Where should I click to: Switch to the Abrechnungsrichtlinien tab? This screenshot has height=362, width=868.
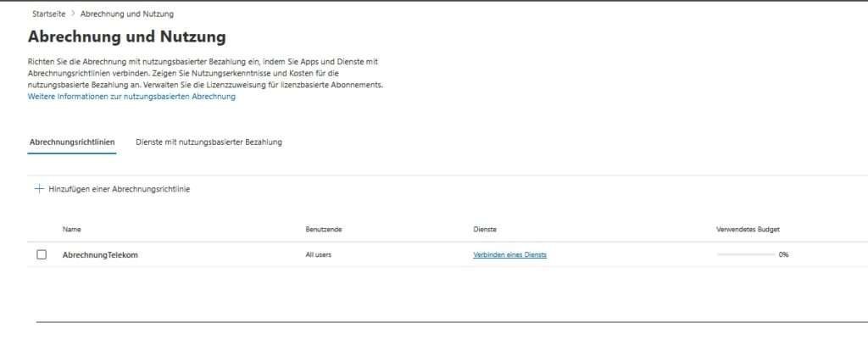point(72,142)
